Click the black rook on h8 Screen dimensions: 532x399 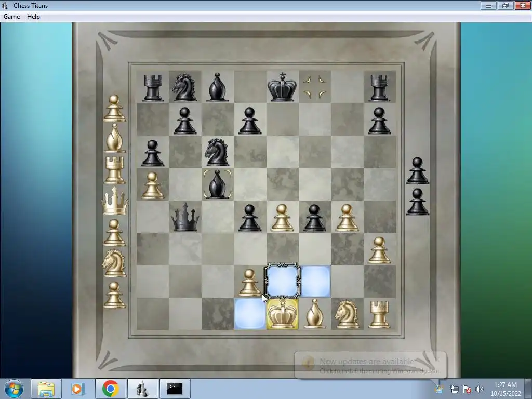click(379, 88)
